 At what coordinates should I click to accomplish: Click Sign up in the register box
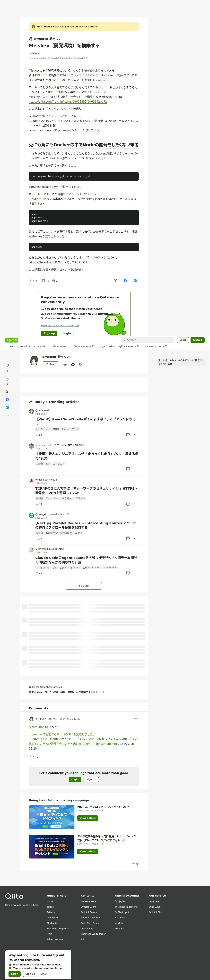click(x=49, y=333)
